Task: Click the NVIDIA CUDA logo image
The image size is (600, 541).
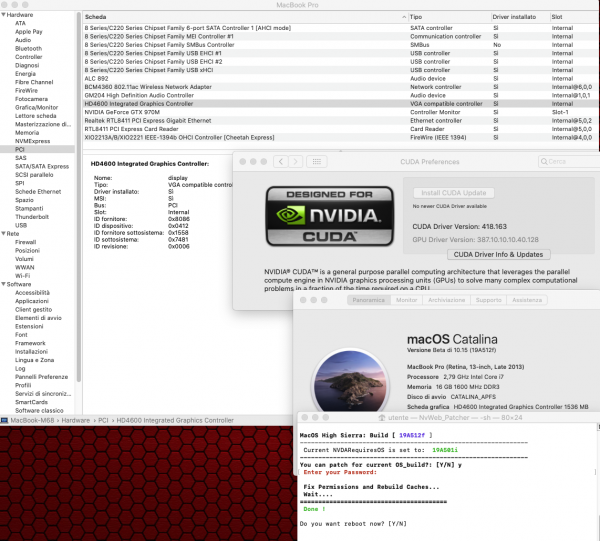Action: point(329,216)
